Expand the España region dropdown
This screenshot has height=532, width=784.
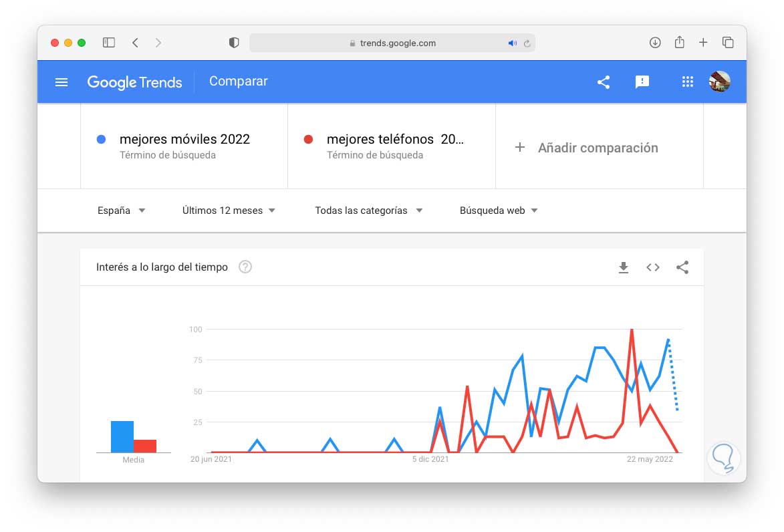click(x=122, y=211)
